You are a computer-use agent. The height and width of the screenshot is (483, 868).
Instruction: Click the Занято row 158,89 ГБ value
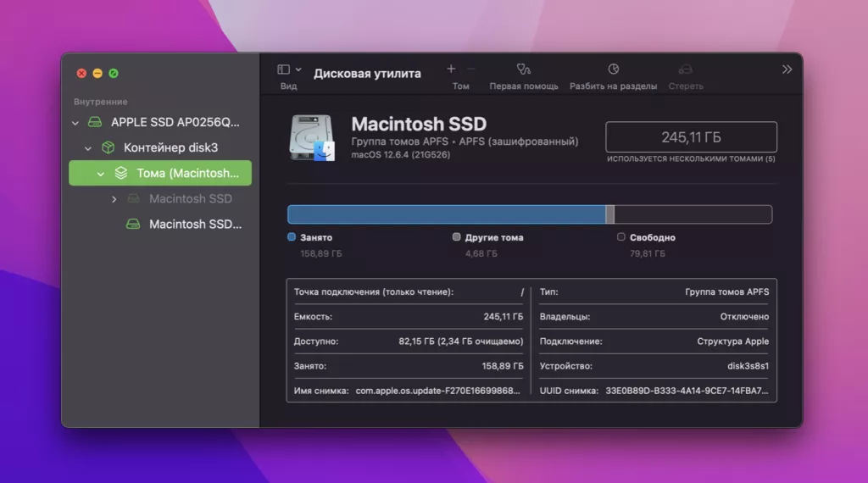[x=503, y=366]
